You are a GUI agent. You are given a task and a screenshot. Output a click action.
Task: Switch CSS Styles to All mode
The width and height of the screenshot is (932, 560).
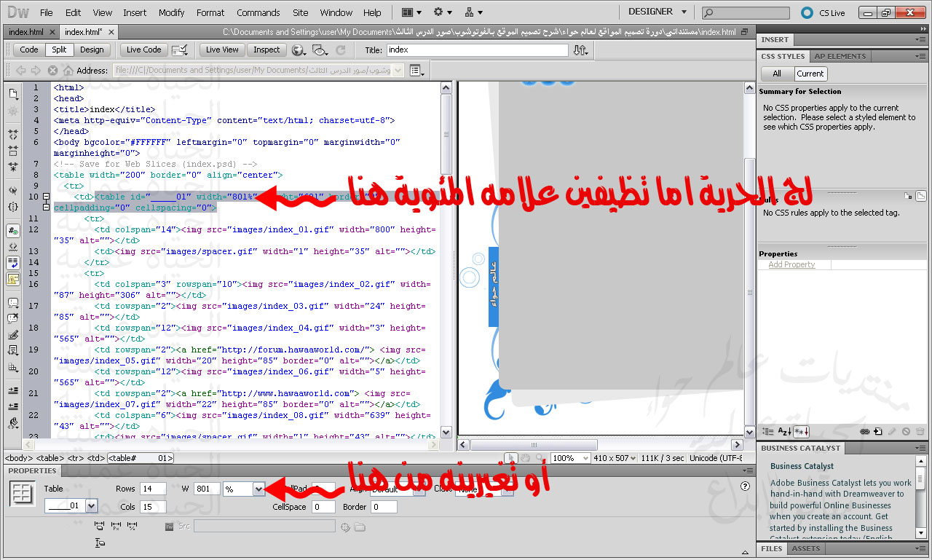point(777,74)
